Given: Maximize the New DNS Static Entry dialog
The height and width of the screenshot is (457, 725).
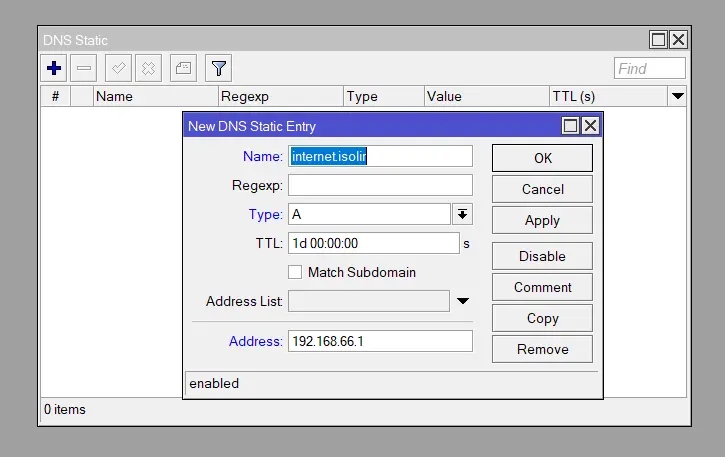Looking at the screenshot, I should click(x=570, y=126).
